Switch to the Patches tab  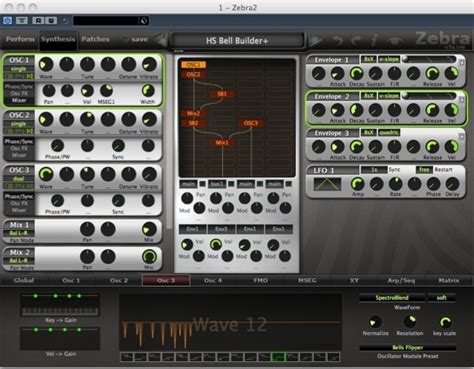click(95, 39)
